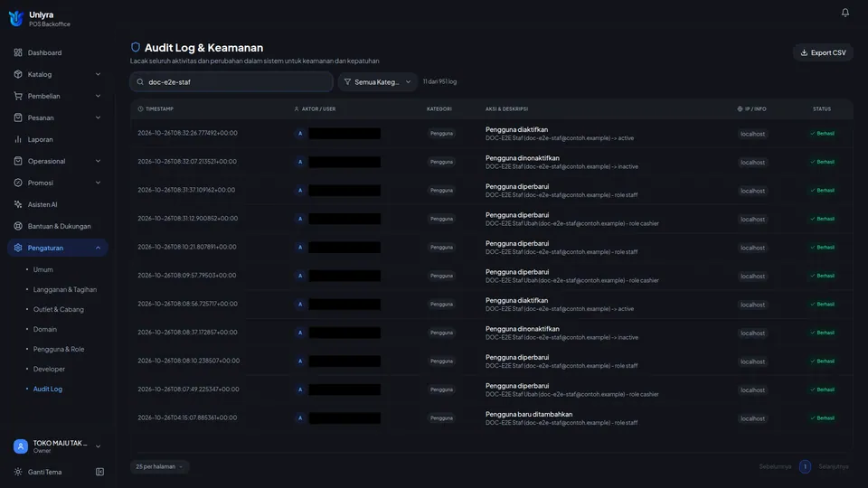Click the Bantuan & Dukungan lifebuoy icon

point(18,226)
